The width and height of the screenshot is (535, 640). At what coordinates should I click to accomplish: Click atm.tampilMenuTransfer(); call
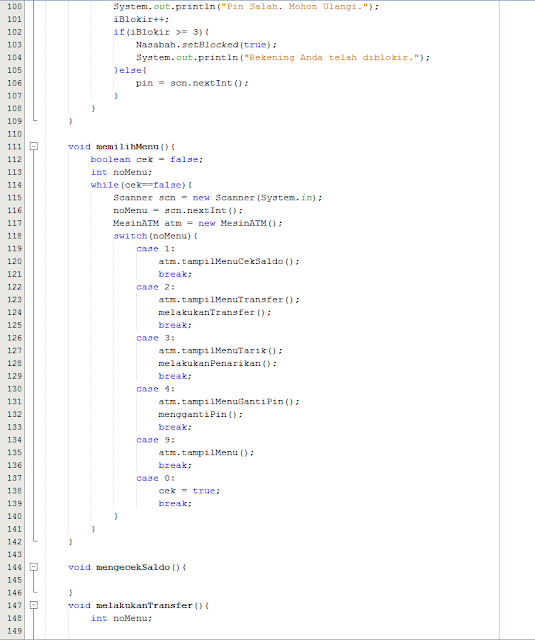(229, 300)
